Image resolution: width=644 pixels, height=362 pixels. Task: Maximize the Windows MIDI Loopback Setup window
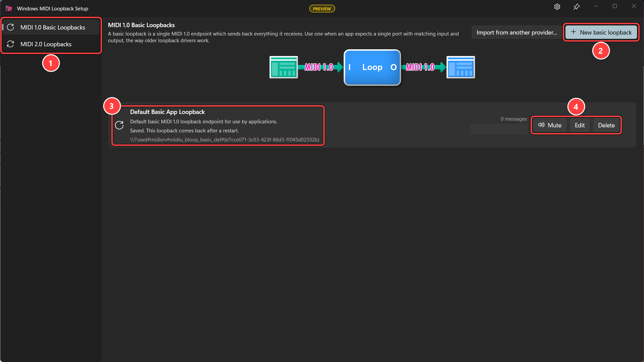pos(615,6)
